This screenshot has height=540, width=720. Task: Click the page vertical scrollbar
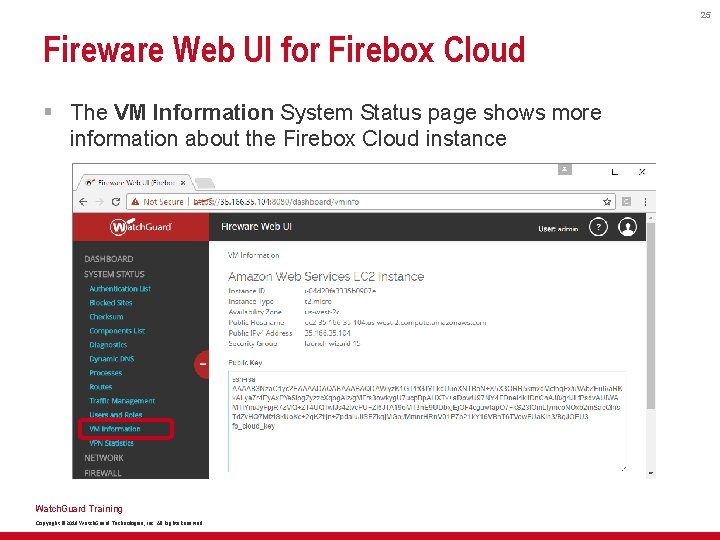point(651,315)
